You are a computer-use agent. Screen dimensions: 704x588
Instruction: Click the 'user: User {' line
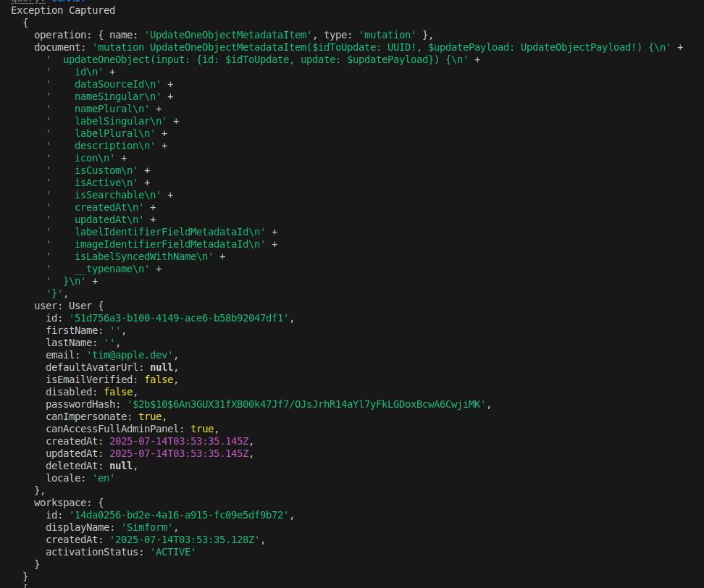(x=69, y=306)
